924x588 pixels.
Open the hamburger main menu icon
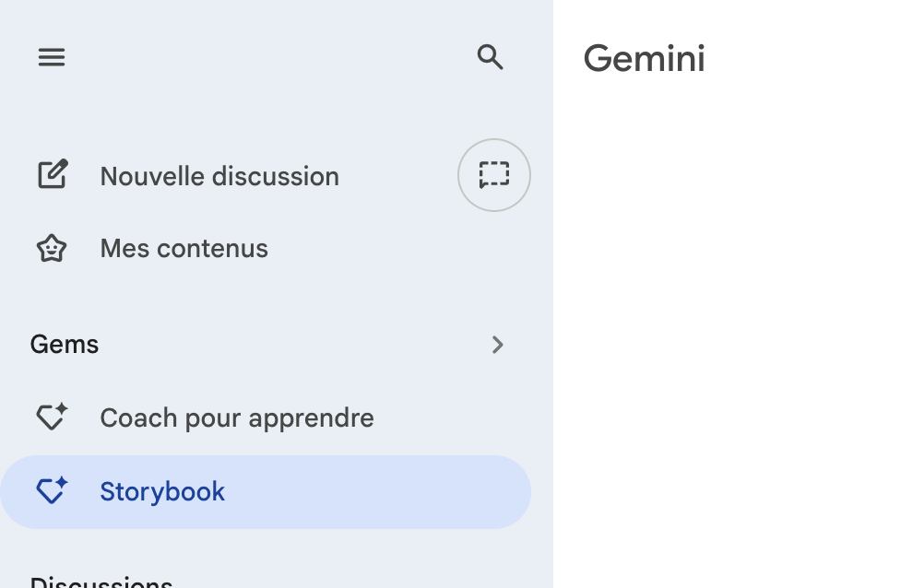[x=52, y=57]
